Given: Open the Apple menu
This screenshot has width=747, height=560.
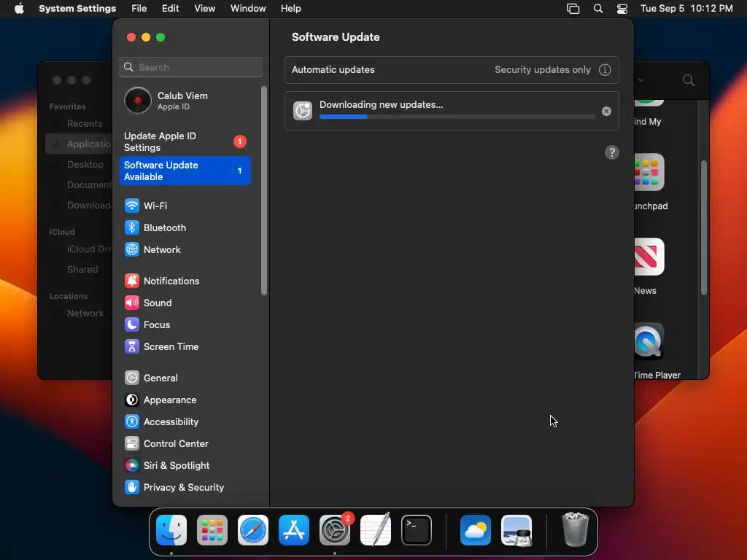Looking at the screenshot, I should click(19, 9).
